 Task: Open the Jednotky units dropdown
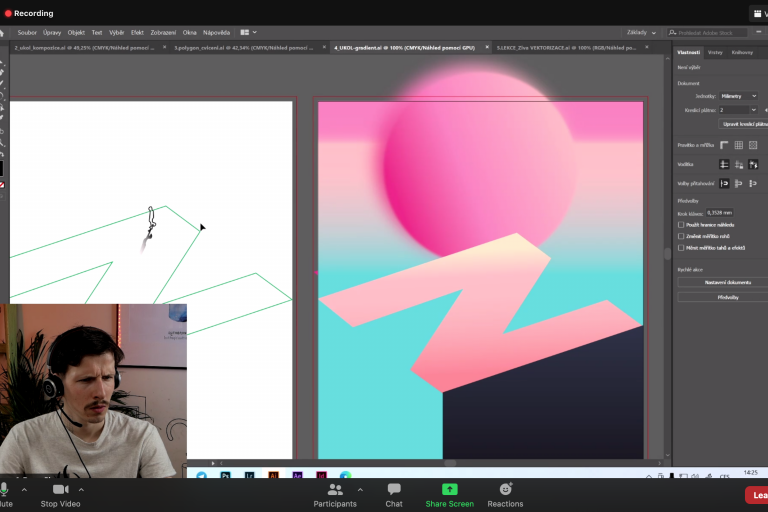[738, 96]
